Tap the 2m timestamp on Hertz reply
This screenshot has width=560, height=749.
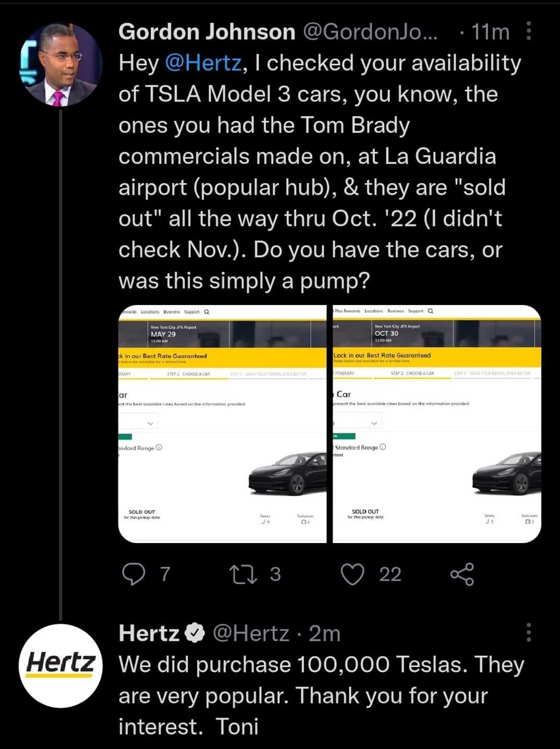(x=324, y=633)
